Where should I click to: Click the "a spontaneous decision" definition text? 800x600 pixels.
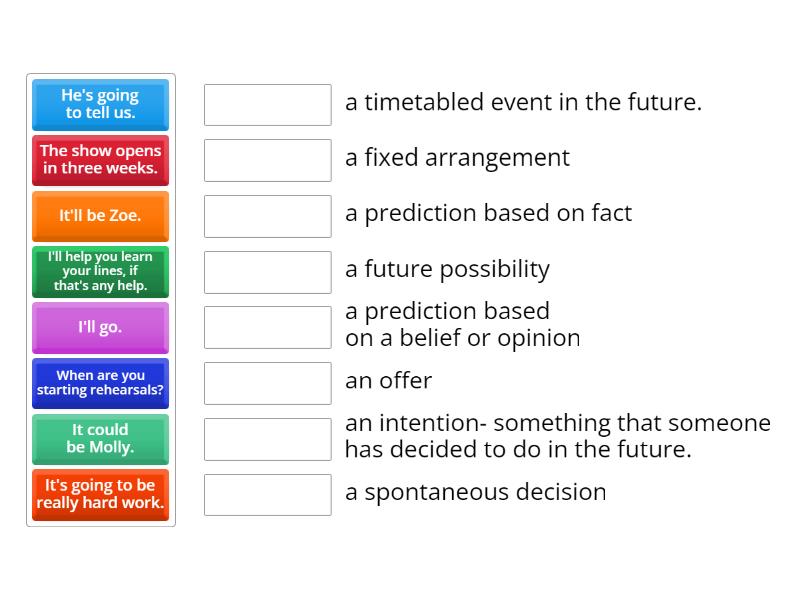tap(475, 492)
